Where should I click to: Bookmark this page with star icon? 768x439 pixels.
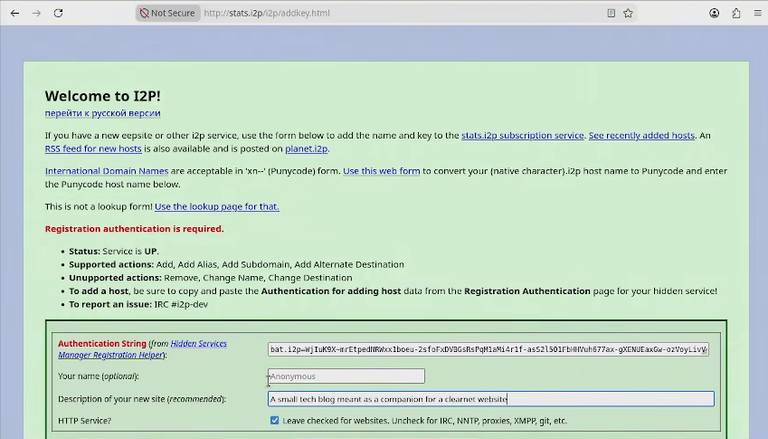tap(628, 13)
